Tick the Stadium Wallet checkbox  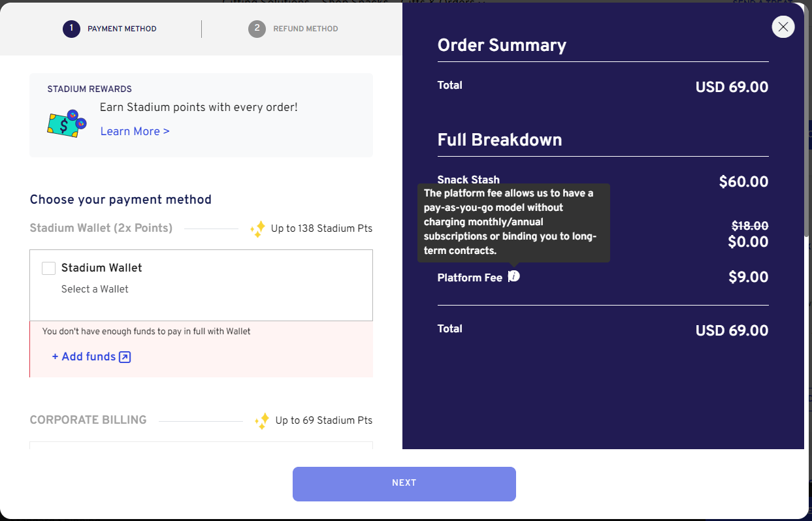pos(48,268)
